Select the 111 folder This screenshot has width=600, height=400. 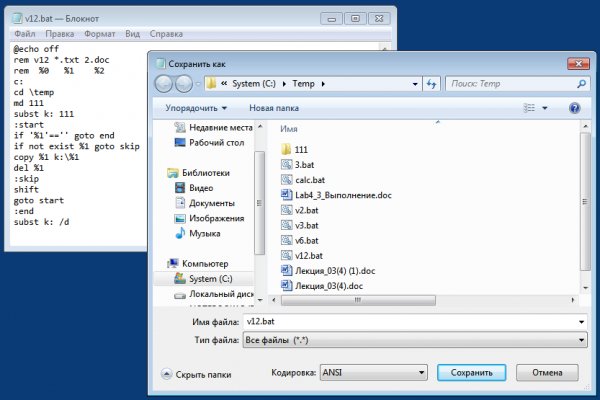[300, 148]
